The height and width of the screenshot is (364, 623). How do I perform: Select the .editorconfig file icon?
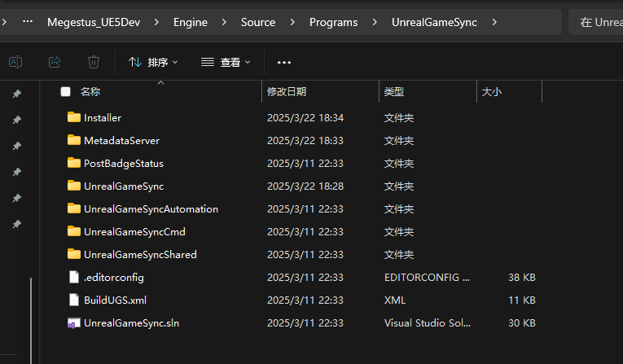74,277
